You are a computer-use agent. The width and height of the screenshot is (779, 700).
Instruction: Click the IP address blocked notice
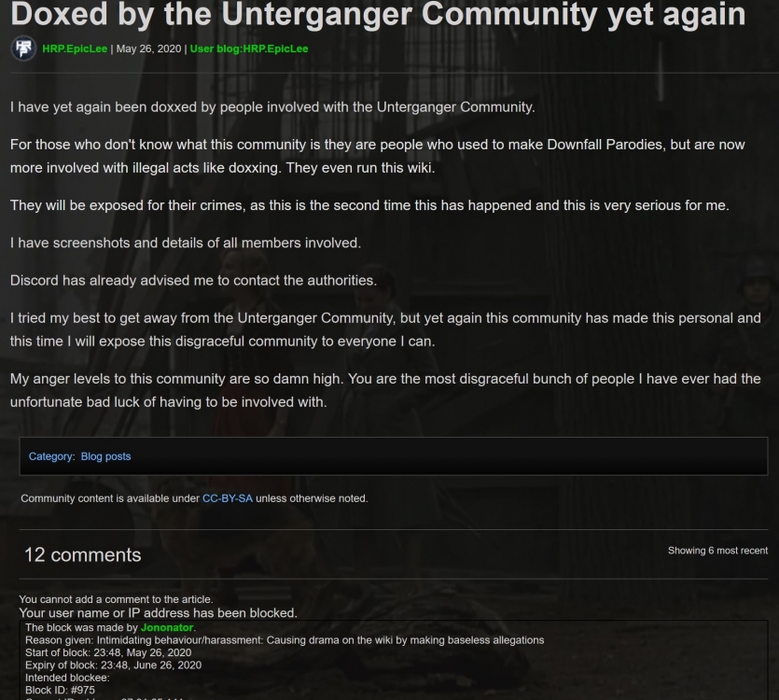coord(158,613)
